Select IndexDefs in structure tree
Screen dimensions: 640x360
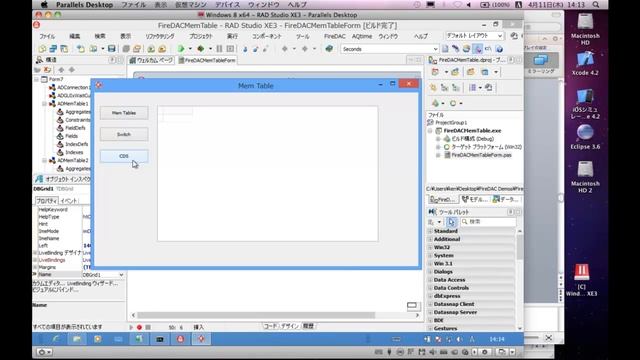pyautogui.click(x=76, y=144)
